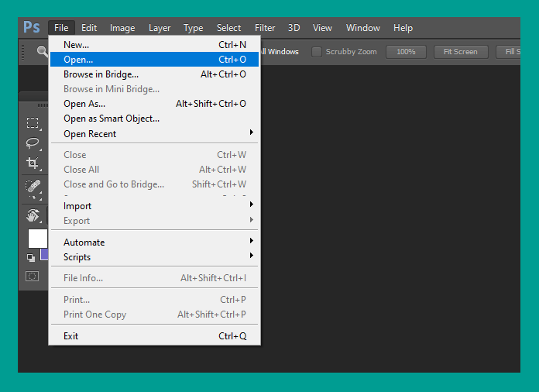Screen dimensions: 539x392
Task: Open the Edit menu
Action: pos(89,28)
